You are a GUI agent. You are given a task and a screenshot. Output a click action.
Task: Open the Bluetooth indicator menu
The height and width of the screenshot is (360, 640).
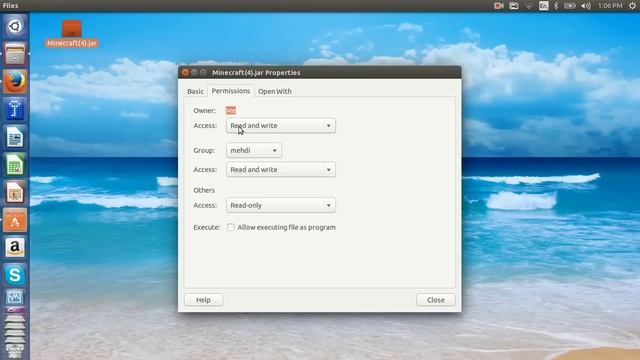tap(556, 6)
